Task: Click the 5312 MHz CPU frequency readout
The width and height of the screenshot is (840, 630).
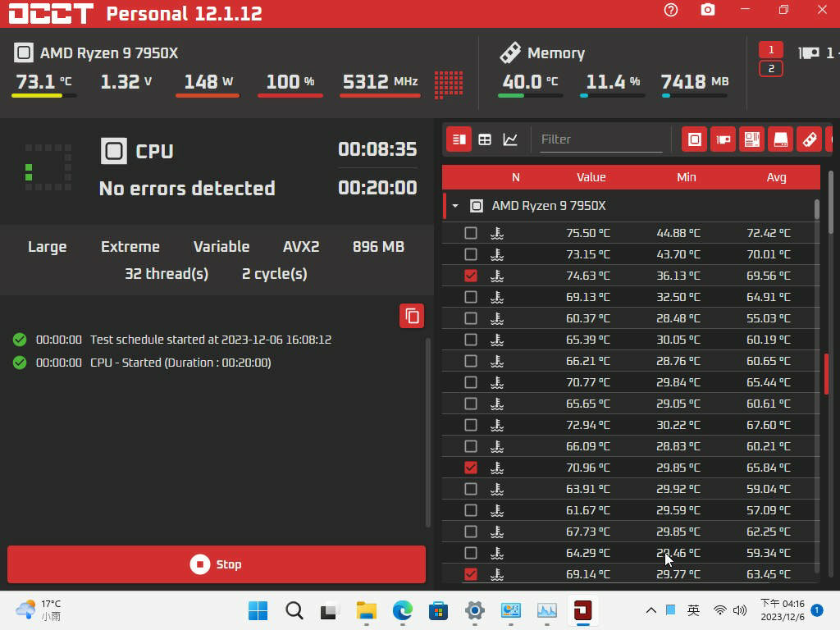Action: pos(380,81)
